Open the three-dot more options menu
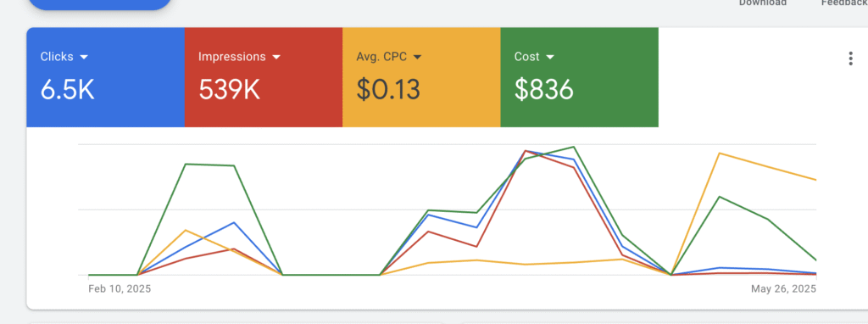The height and width of the screenshot is (324, 868). point(850,59)
